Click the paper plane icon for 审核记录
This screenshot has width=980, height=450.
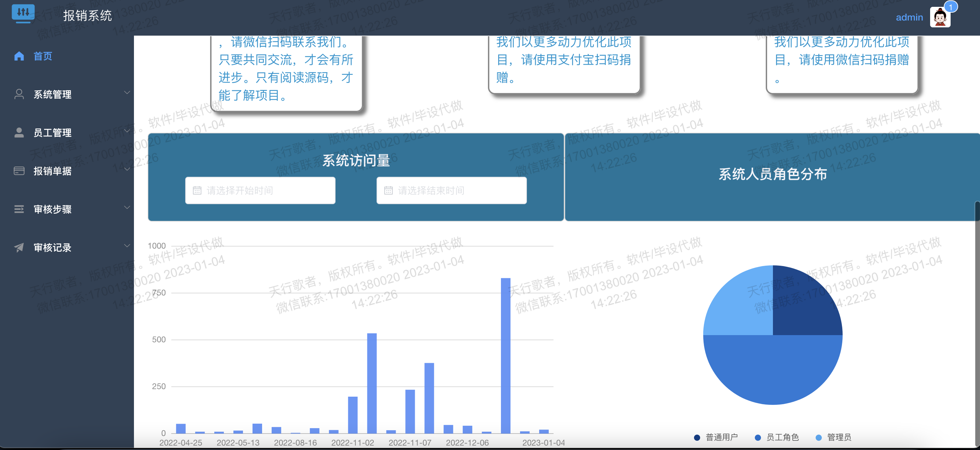[x=19, y=248]
